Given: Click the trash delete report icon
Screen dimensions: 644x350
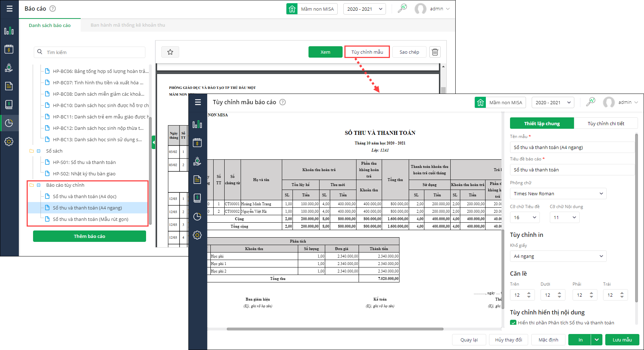Looking at the screenshot, I should pyautogui.click(x=435, y=52).
